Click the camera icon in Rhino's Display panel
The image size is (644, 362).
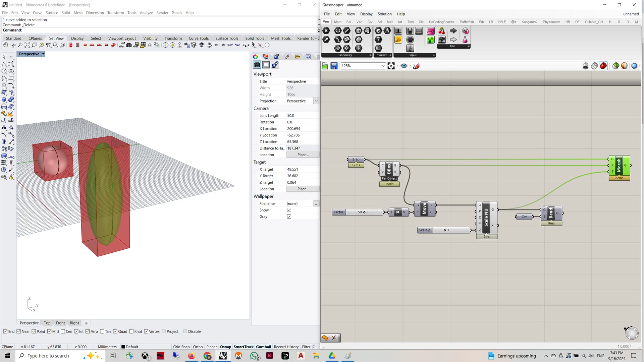[257, 65]
